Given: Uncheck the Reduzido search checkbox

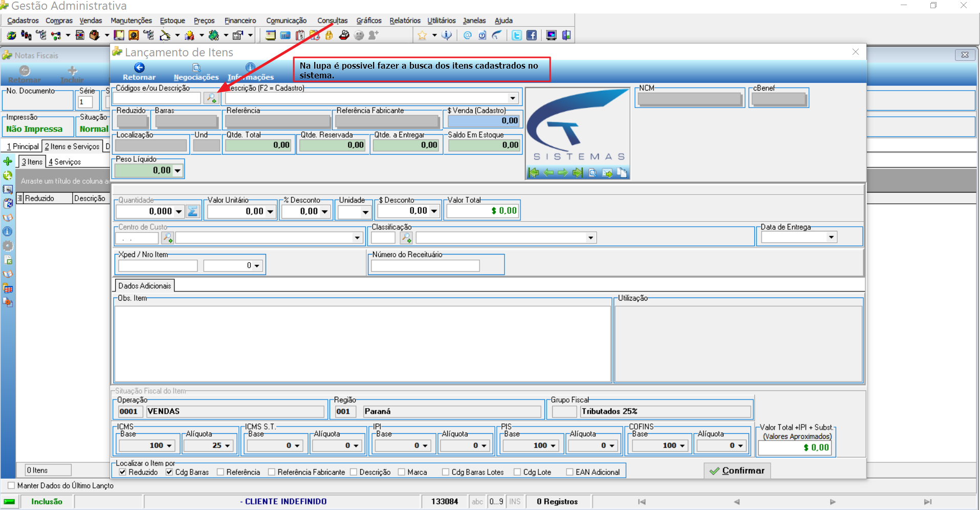Looking at the screenshot, I should click(122, 472).
